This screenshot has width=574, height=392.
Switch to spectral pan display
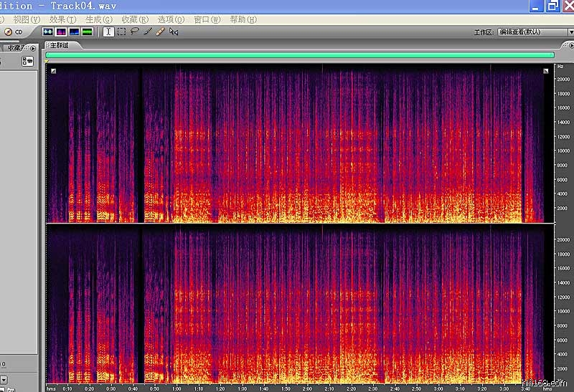[x=74, y=32]
